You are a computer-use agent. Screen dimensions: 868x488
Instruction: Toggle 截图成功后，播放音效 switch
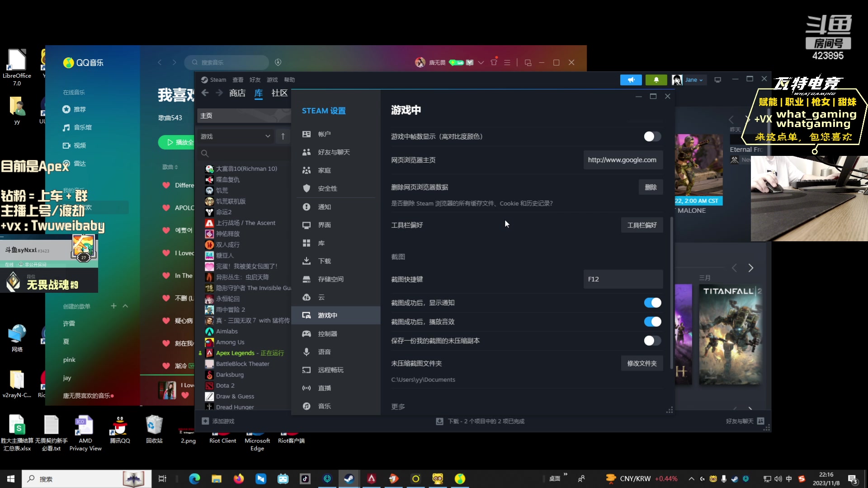point(652,322)
